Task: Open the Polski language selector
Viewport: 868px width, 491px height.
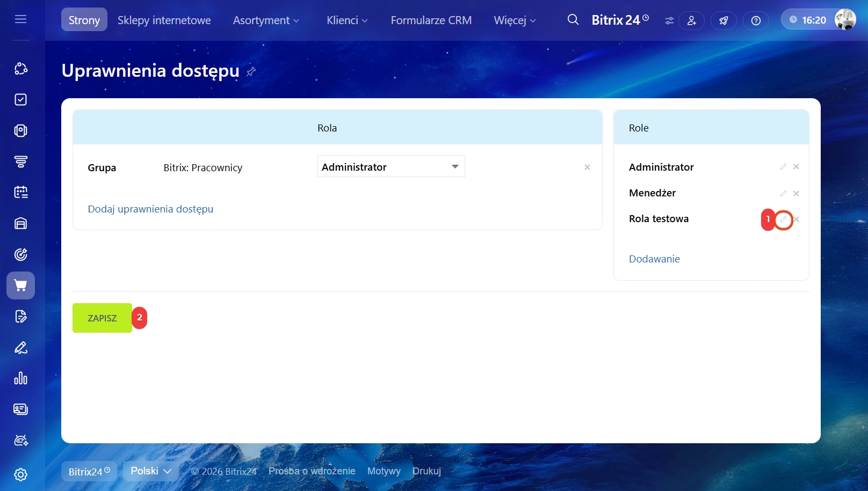Action: (x=150, y=471)
